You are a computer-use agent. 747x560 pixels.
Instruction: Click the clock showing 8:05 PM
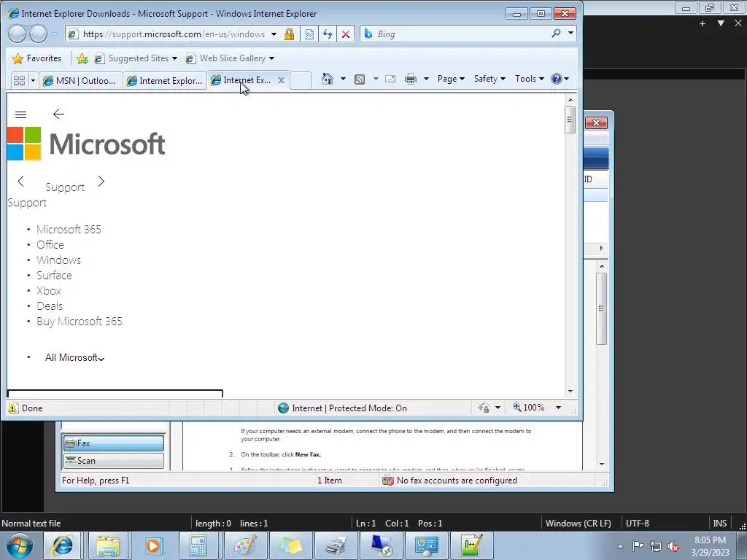710,540
